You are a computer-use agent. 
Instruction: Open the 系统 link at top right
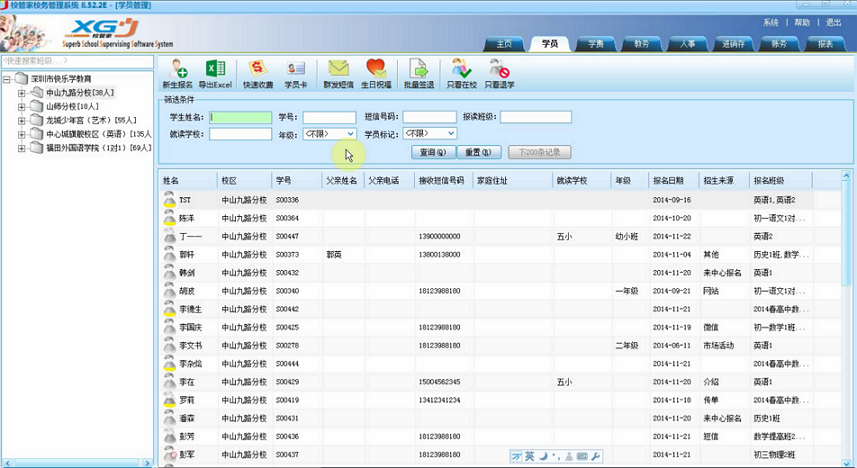(771, 22)
